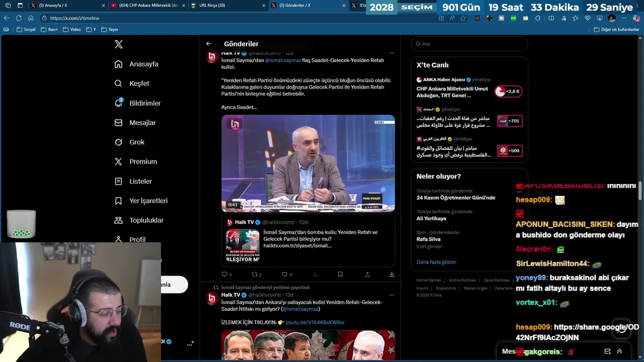Download video with the download icon
Image resolution: width=644 pixels, height=362 pixels.
coord(391,275)
